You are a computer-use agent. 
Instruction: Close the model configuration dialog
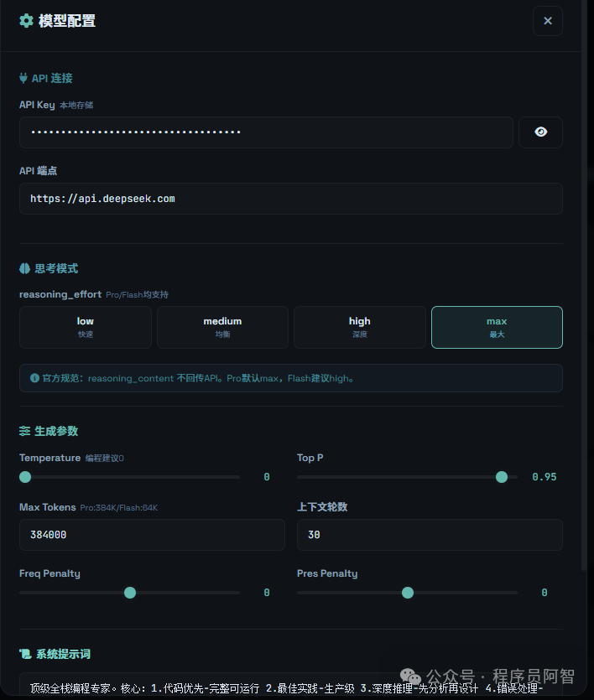[x=548, y=21]
